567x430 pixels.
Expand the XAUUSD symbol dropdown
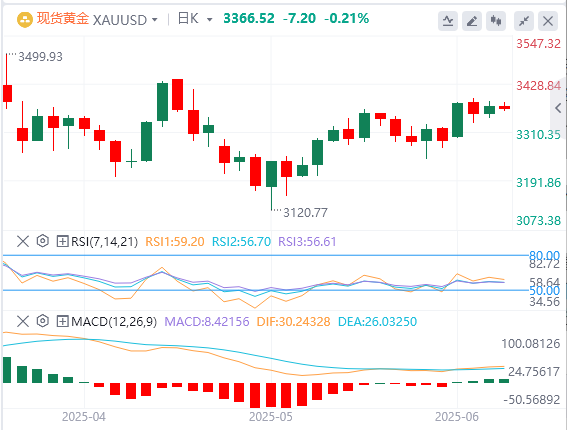click(x=155, y=20)
